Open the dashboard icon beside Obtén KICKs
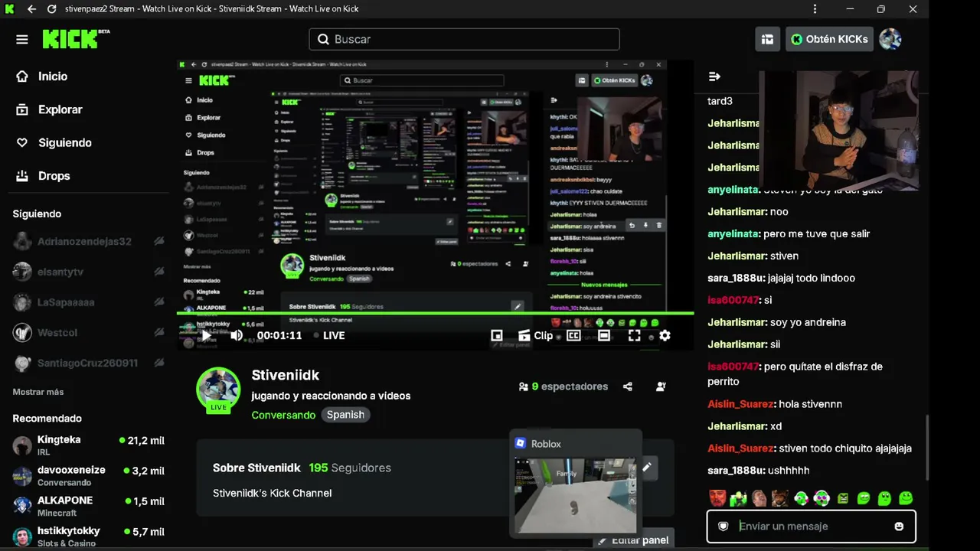The image size is (980, 551). click(767, 39)
